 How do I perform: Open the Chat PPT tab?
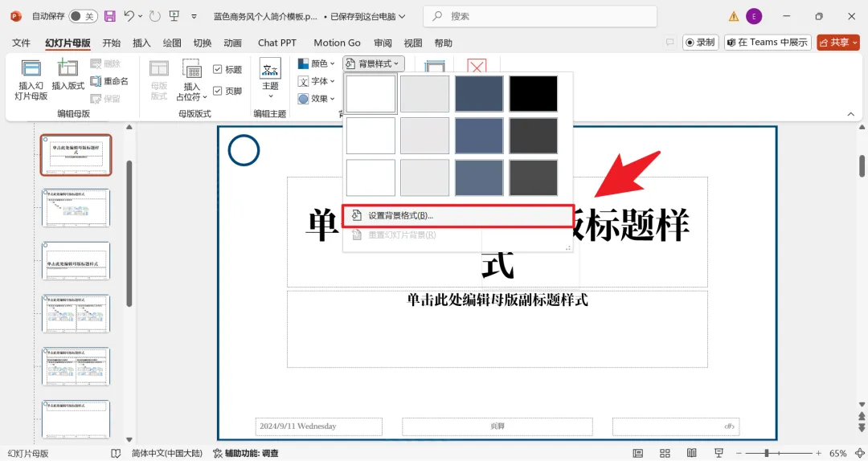tap(276, 43)
